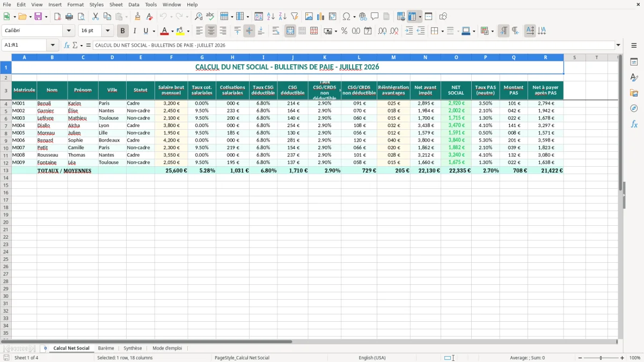
Task: Open the font color dropdown arrow
Action: [x=172, y=31]
